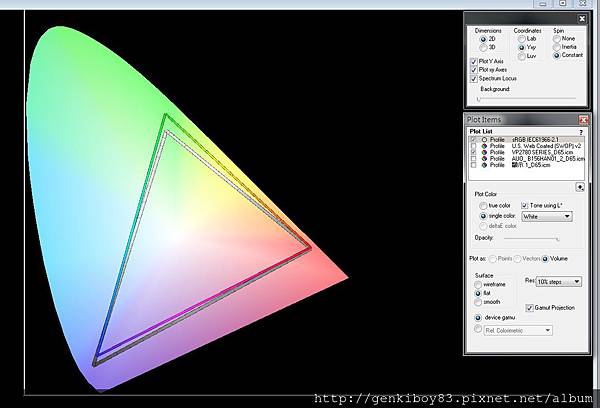
Task: Toggle the Tone using L* checkbox
Action: pyautogui.click(x=524, y=206)
